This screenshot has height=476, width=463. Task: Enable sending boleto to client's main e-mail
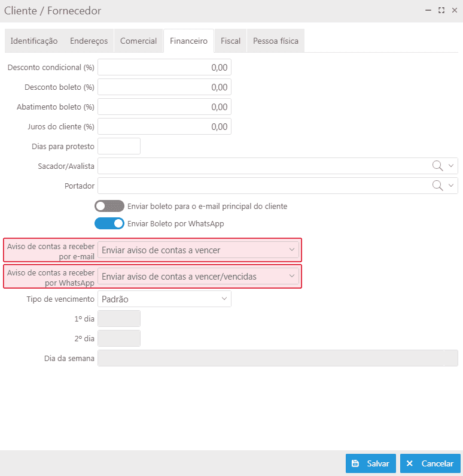(x=109, y=206)
